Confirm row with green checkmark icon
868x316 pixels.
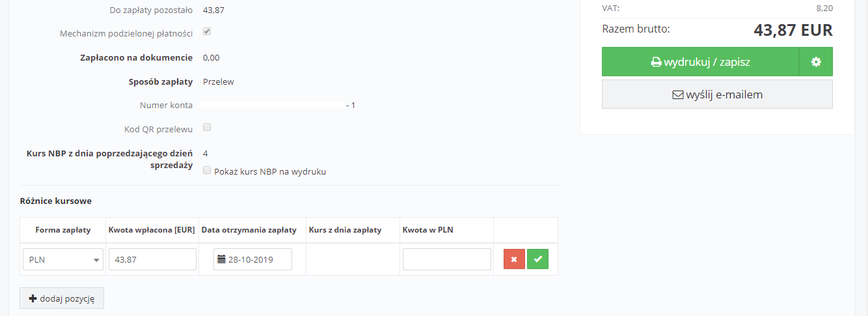[x=537, y=259]
